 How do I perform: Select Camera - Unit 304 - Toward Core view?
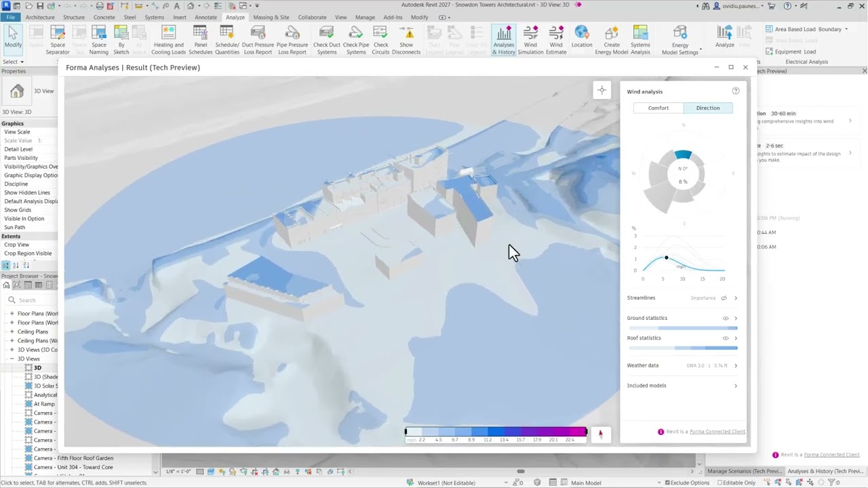coord(73,467)
